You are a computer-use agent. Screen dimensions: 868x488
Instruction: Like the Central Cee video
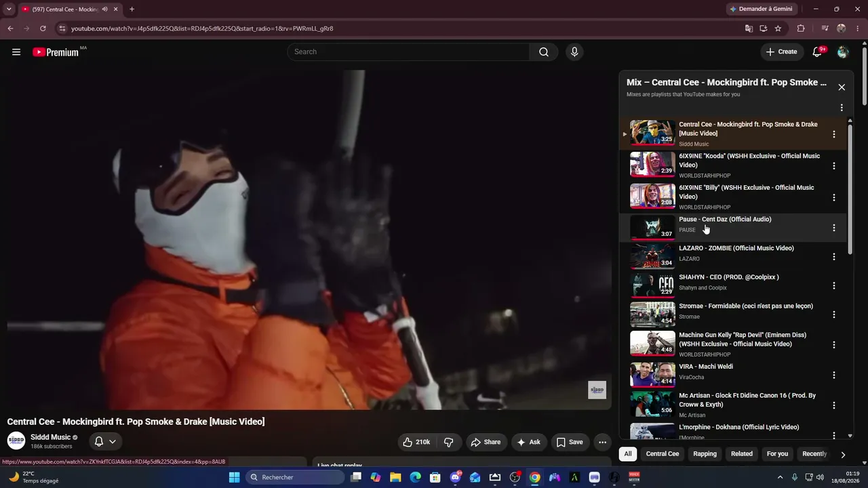click(x=416, y=442)
